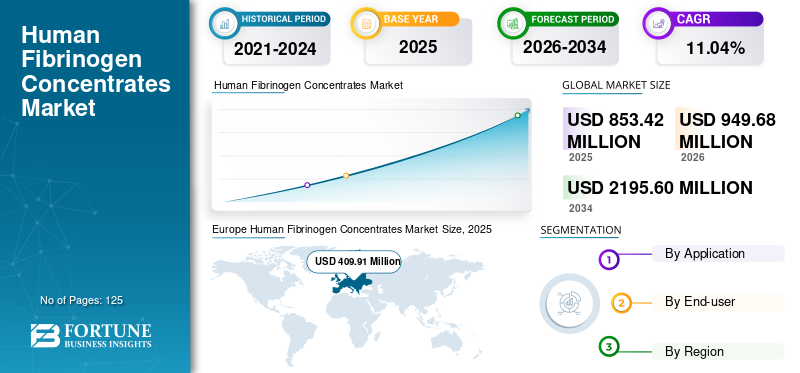800x373 pixels.
Task: Click the number 2 circle for End-user
Action: (x=621, y=303)
